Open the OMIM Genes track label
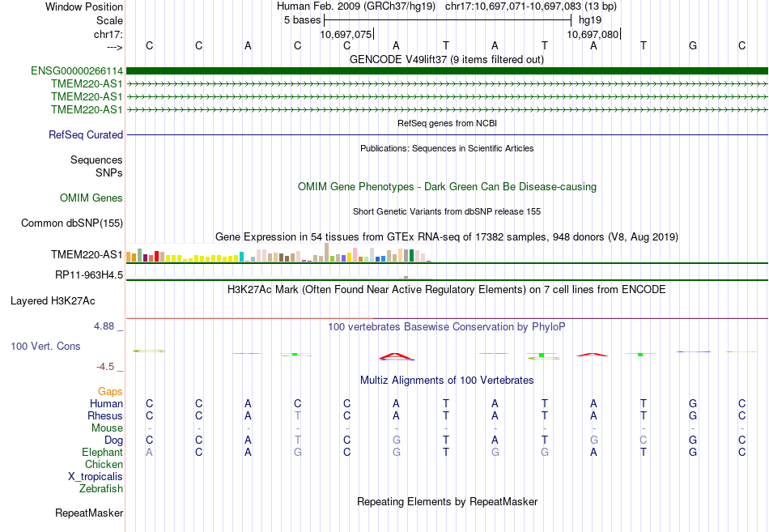 pos(91,198)
